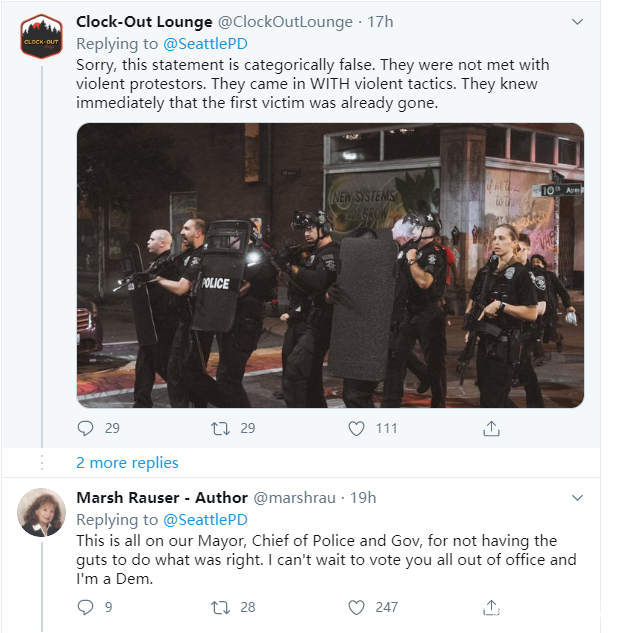
Task: Retweet the Clock-Out Lounge tweet
Action: click(221, 428)
